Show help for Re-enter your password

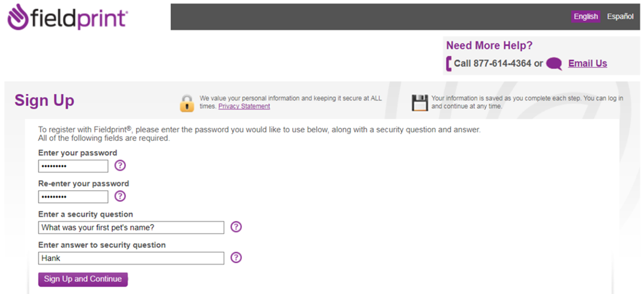pyautogui.click(x=120, y=196)
